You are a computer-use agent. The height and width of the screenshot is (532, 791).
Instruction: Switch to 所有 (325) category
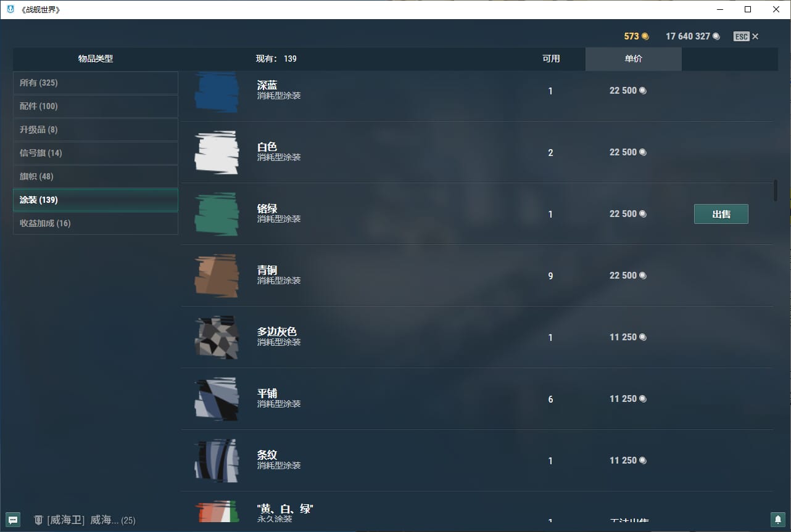click(x=96, y=83)
